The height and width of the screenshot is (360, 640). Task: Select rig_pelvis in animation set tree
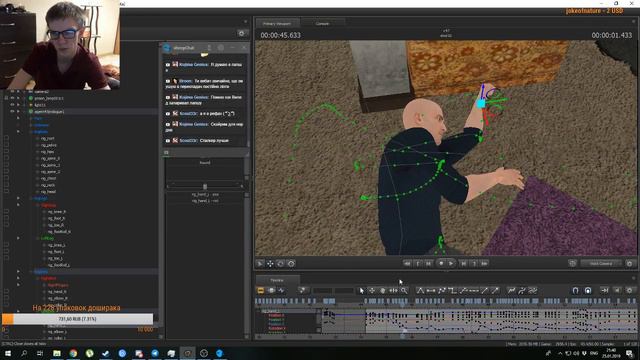49,145
